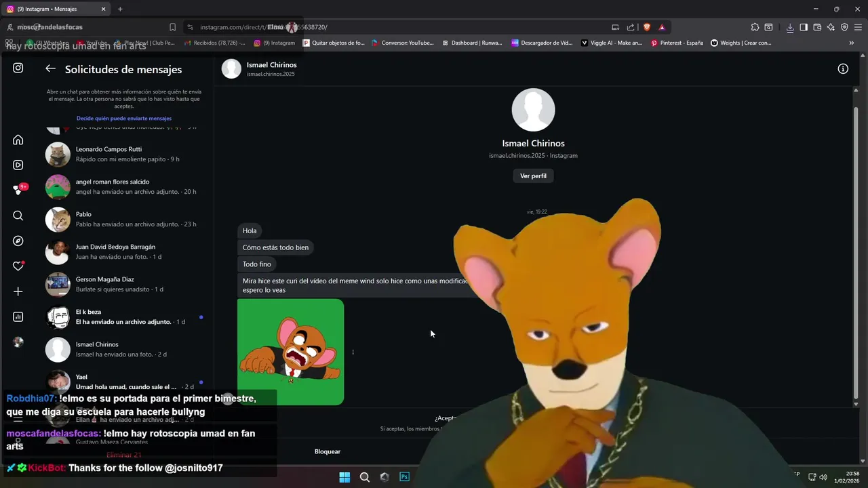
Task: Open the taskbar clock showing 20:58
Action: tap(848, 476)
